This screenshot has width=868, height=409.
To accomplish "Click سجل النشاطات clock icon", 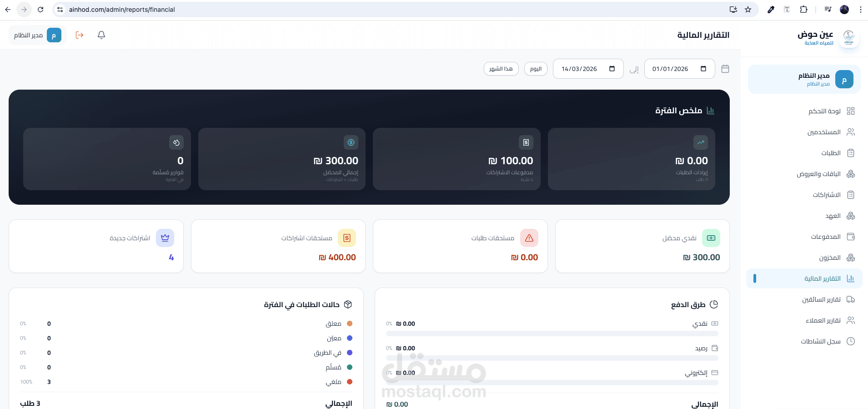I will 851,341.
